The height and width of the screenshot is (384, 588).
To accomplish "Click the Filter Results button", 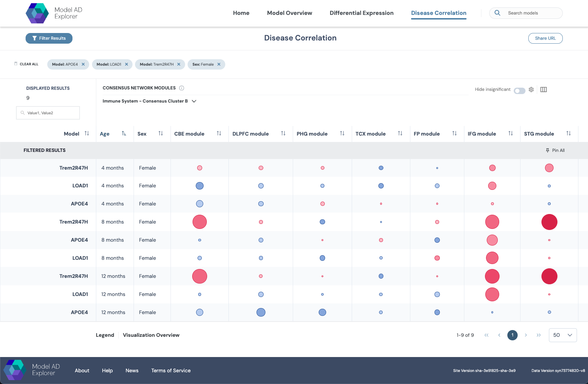I will coord(49,38).
